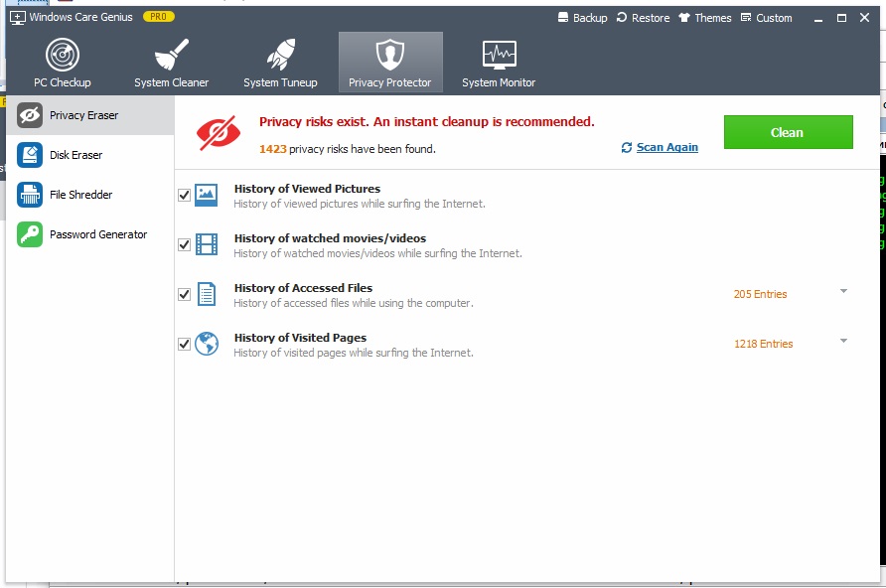Click the Backup drive icon
This screenshot has height=588, width=886.
coord(563,18)
